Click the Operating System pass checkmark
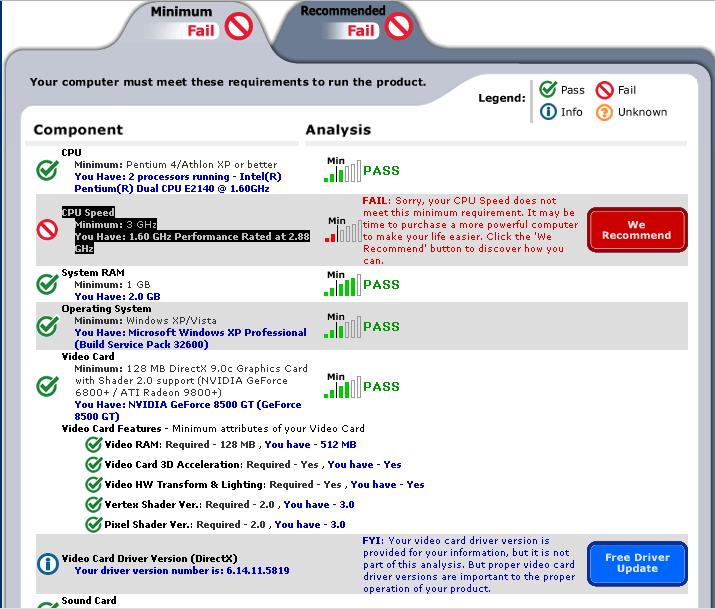The height and width of the screenshot is (609, 715). (x=47, y=326)
